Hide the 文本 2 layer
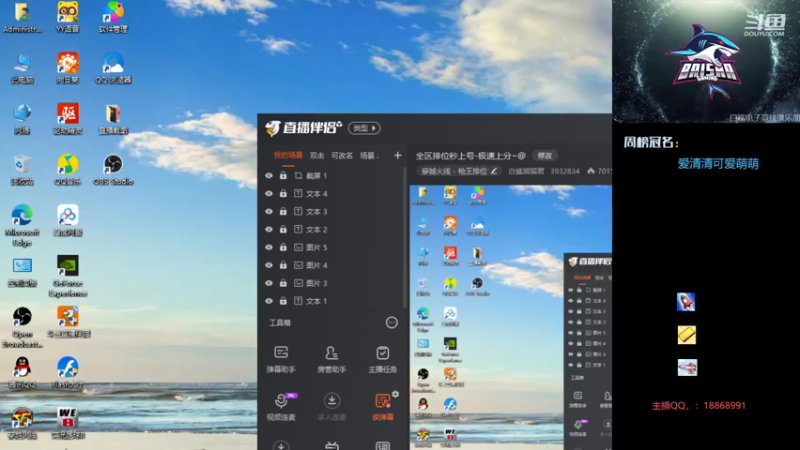The width and height of the screenshot is (800, 450). pos(269,229)
